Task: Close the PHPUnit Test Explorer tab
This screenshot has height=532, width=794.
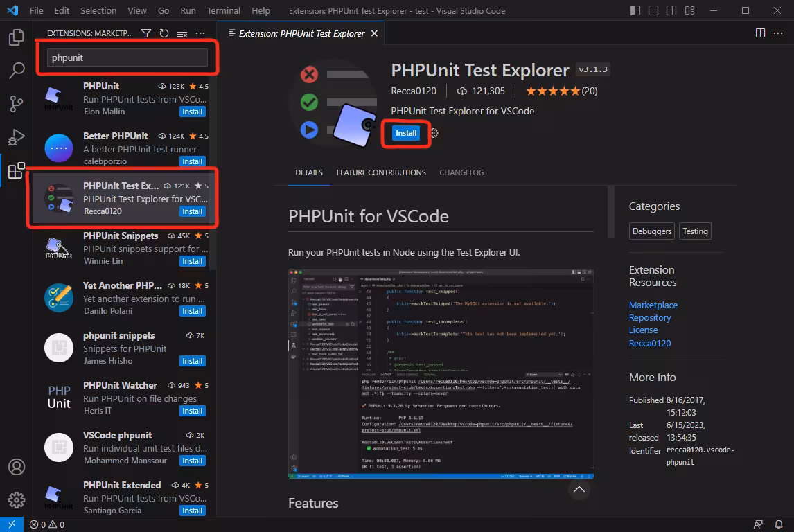Action: [374, 33]
